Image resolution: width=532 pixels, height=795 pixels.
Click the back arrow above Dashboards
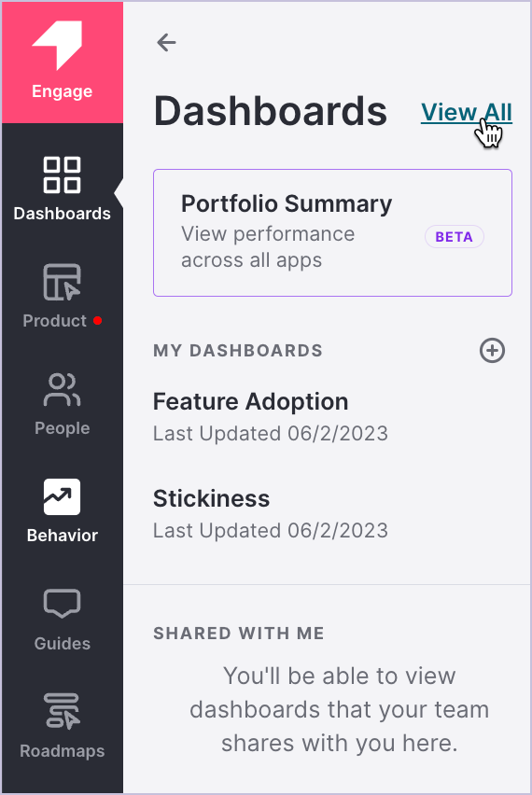coord(166,42)
